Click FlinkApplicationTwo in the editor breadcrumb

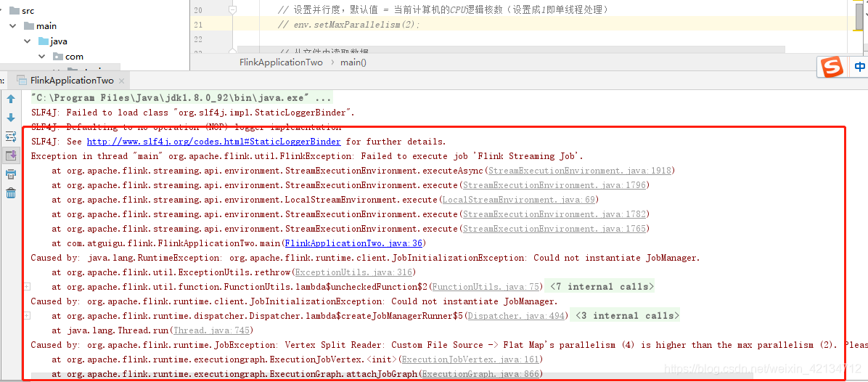[281, 62]
